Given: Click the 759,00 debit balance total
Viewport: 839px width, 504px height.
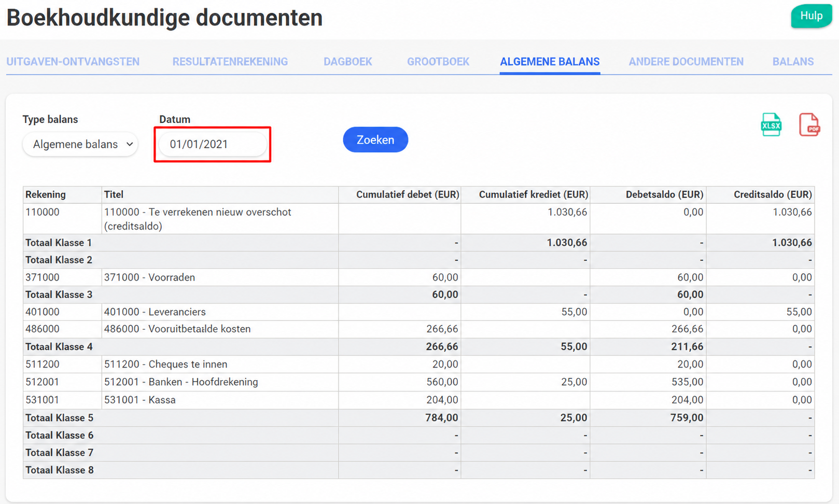Looking at the screenshot, I should pos(687,418).
